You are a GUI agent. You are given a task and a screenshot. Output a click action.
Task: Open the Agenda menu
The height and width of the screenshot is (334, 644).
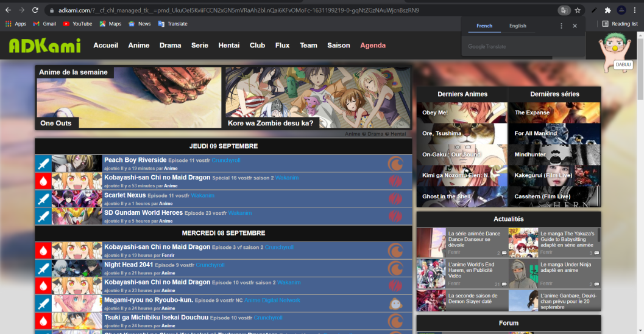[x=373, y=46]
